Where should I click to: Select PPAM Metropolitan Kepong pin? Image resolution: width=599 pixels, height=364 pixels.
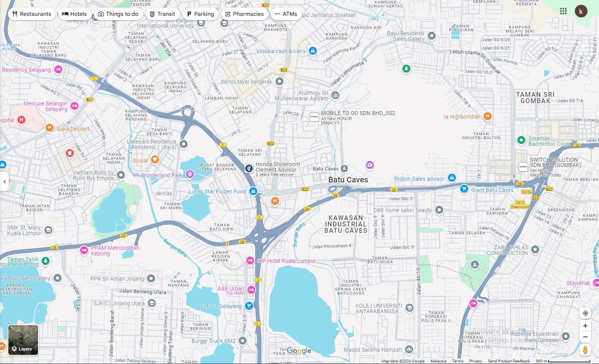pos(84,250)
